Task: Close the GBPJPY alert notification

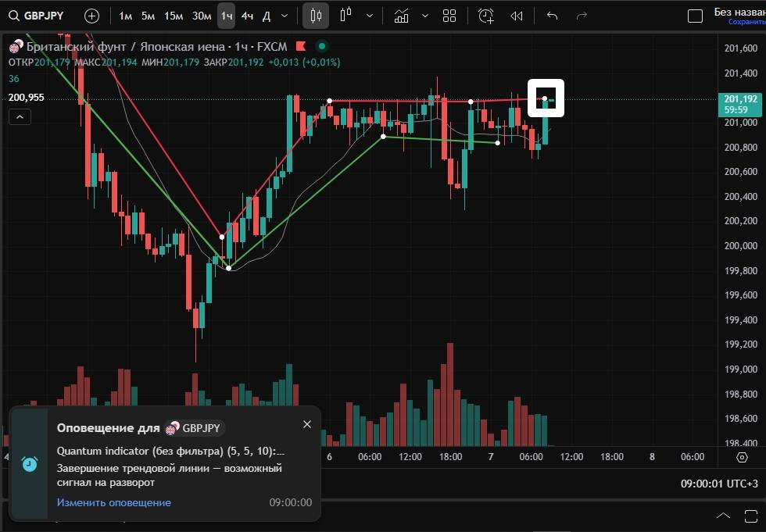Action: 307,423
